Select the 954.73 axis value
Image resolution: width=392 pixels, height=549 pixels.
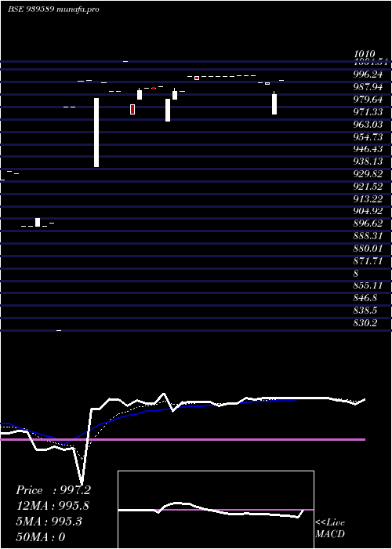368,137
